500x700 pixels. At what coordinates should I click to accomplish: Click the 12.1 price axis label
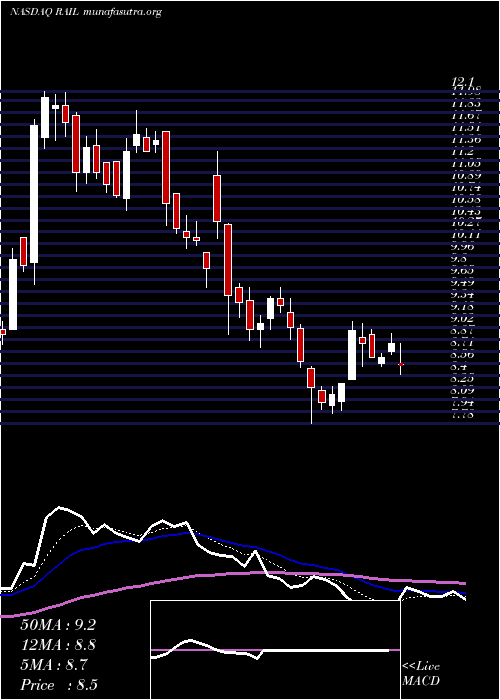pyautogui.click(x=462, y=82)
